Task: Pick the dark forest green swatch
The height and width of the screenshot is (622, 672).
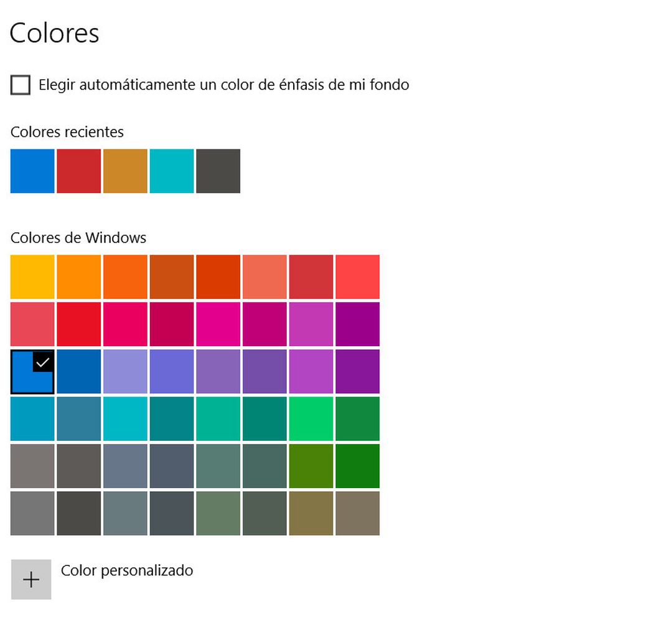Action: pyautogui.click(x=357, y=466)
